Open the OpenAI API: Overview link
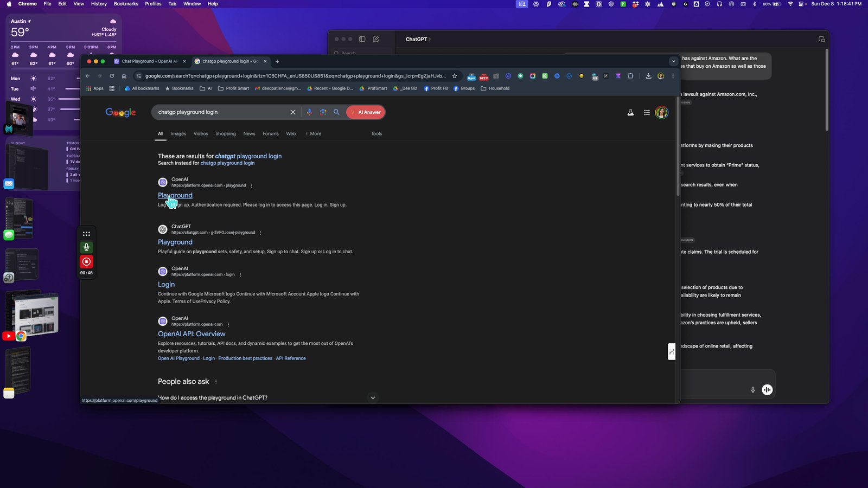868x488 pixels. pos(192,334)
